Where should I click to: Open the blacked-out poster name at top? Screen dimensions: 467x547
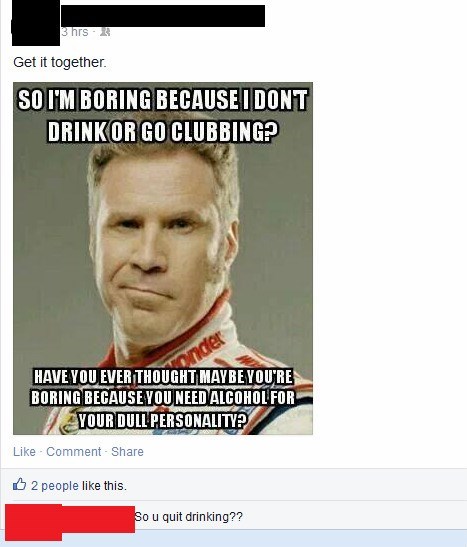click(163, 16)
